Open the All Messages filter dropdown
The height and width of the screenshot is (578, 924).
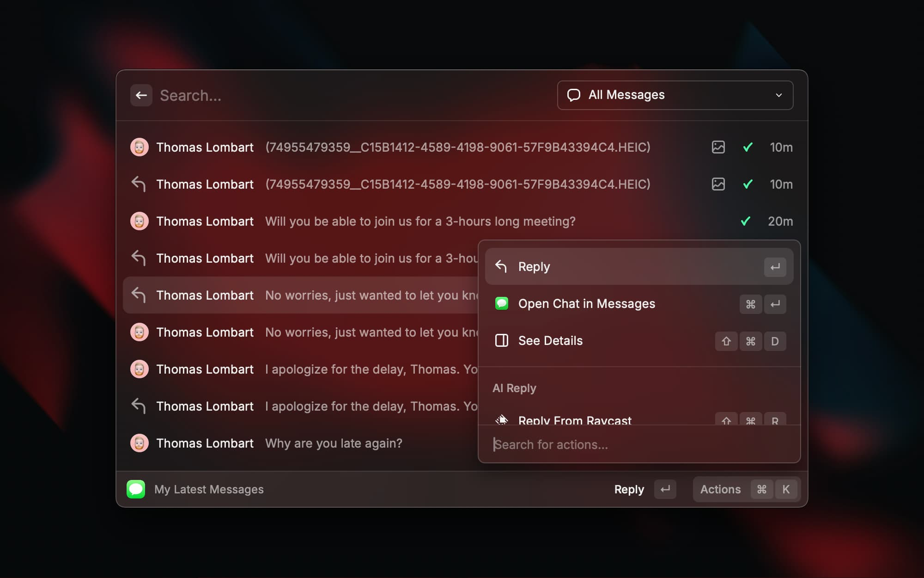[x=675, y=95]
